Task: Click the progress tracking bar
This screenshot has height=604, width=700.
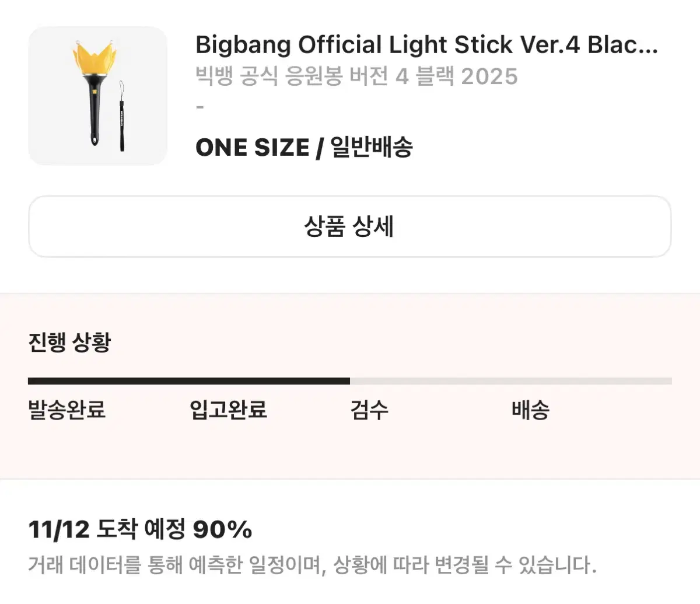Action: point(350,380)
